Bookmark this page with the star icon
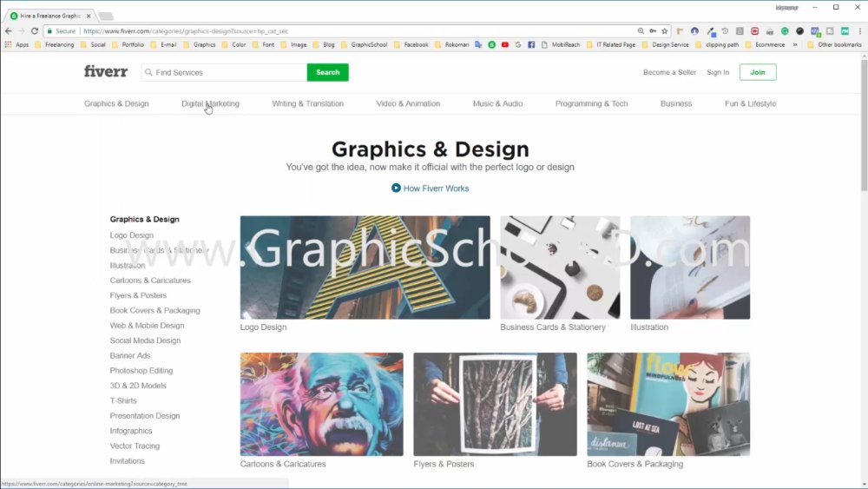 coord(665,31)
